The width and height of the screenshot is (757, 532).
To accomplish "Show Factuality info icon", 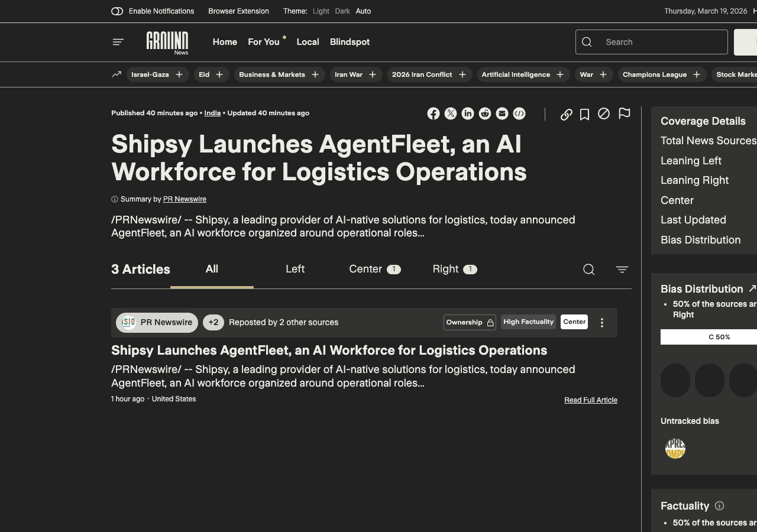I will 720,506.
